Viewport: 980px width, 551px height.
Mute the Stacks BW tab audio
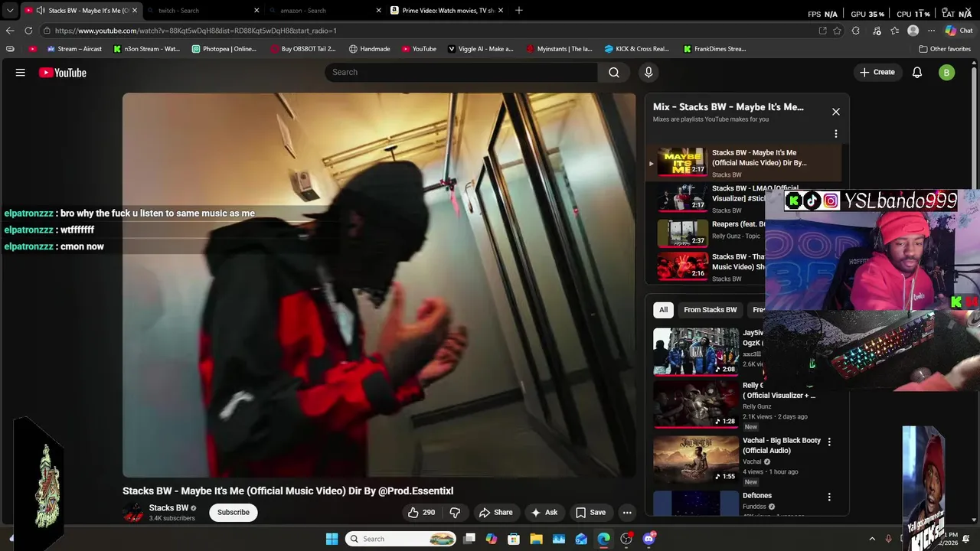(40, 11)
